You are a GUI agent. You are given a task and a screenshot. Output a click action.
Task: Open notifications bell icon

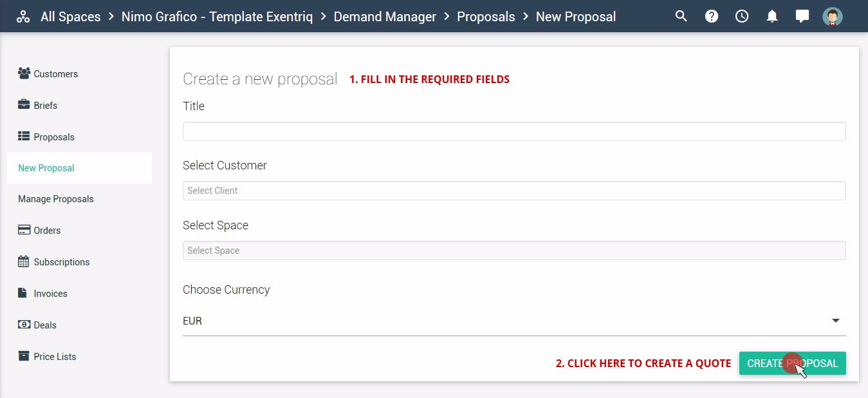(772, 16)
